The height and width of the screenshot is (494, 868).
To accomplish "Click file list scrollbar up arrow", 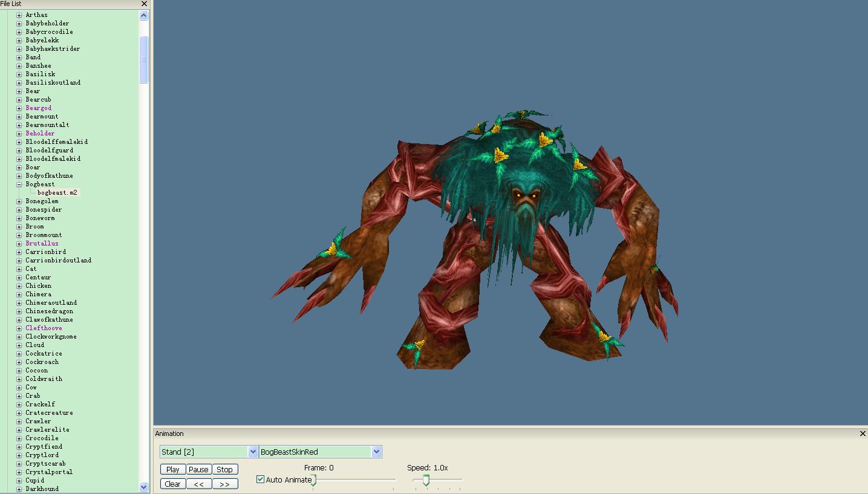I will click(x=144, y=16).
